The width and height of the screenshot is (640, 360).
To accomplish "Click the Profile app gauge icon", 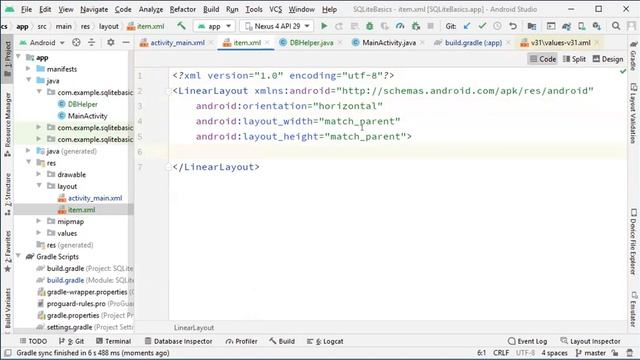I will point(400,26).
